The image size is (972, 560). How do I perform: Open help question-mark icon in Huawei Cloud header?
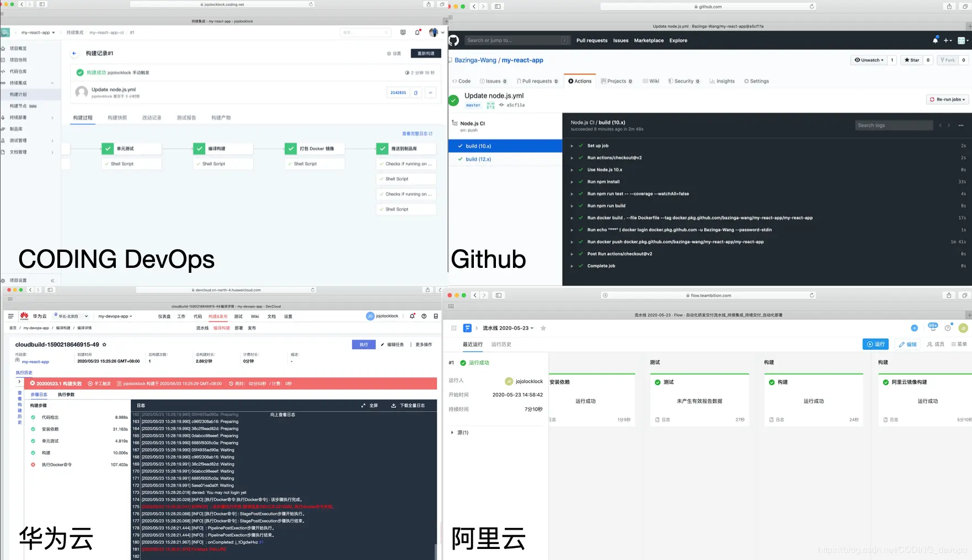(424, 316)
